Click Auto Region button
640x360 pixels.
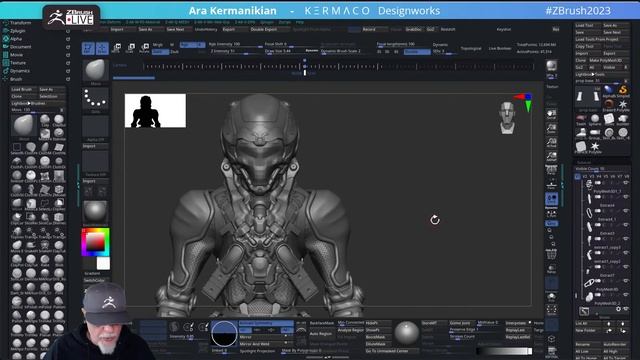[322, 334]
